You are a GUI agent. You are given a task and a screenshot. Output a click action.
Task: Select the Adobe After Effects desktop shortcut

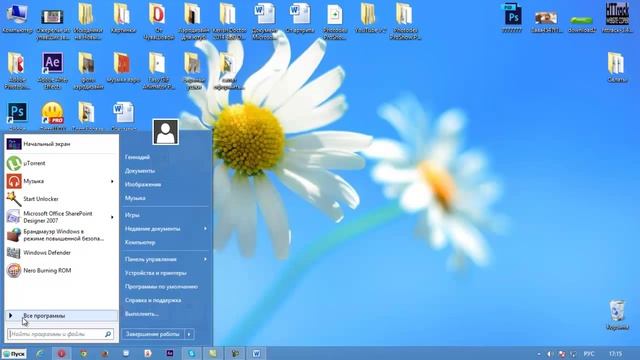(x=53, y=70)
